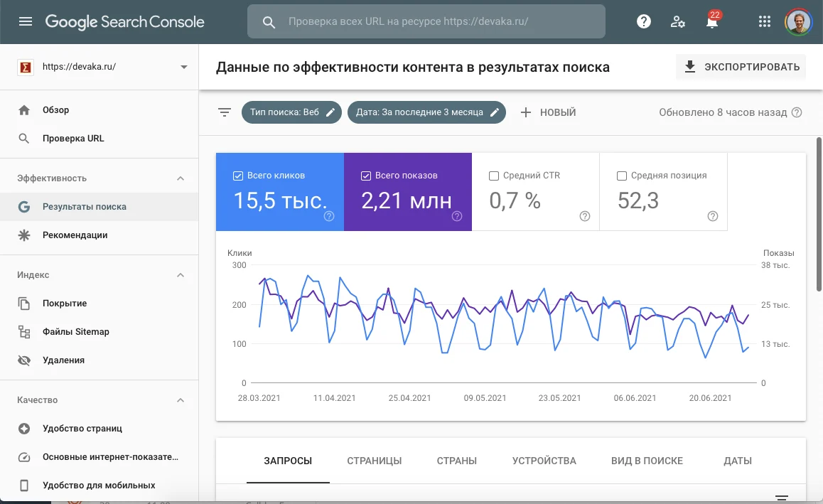Uncheck the Всего показов checkbox
823x504 pixels.
tap(366, 176)
